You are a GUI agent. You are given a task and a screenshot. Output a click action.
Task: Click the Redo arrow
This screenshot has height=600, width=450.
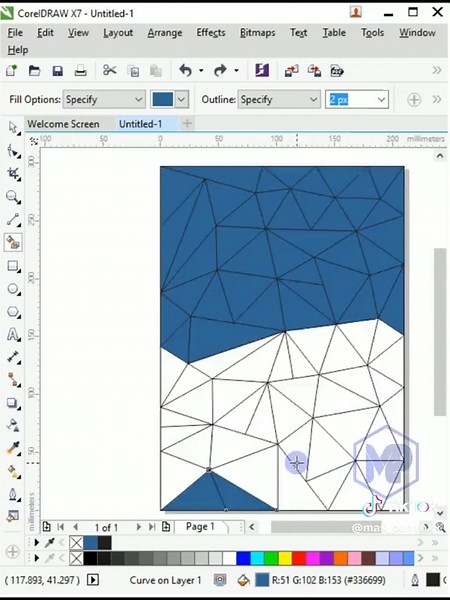[x=220, y=70]
